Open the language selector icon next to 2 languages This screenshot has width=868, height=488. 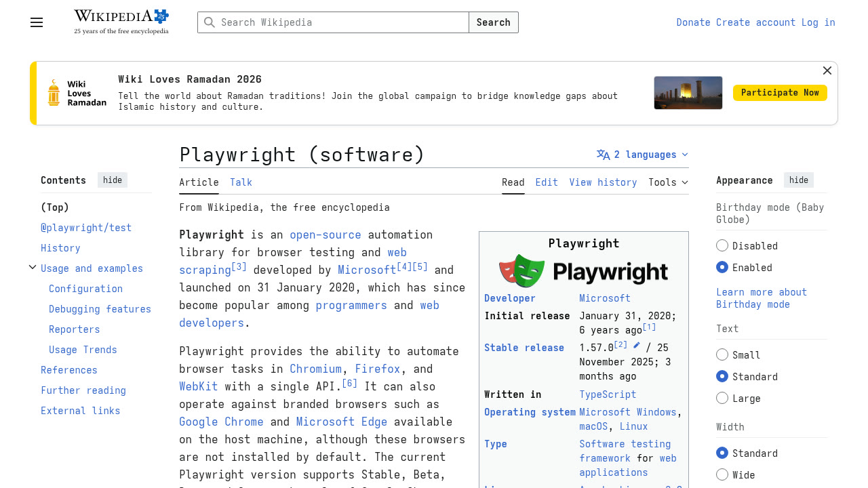click(x=603, y=155)
